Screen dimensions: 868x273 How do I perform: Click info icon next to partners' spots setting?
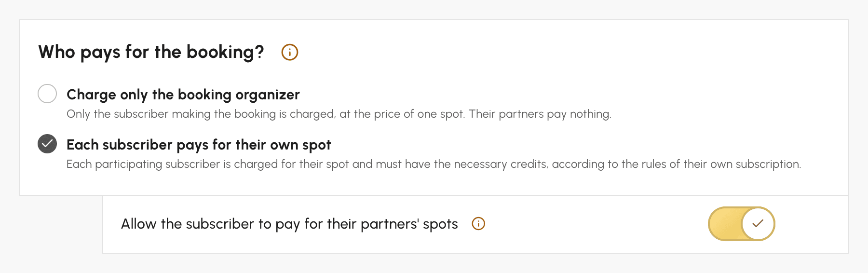click(x=478, y=224)
